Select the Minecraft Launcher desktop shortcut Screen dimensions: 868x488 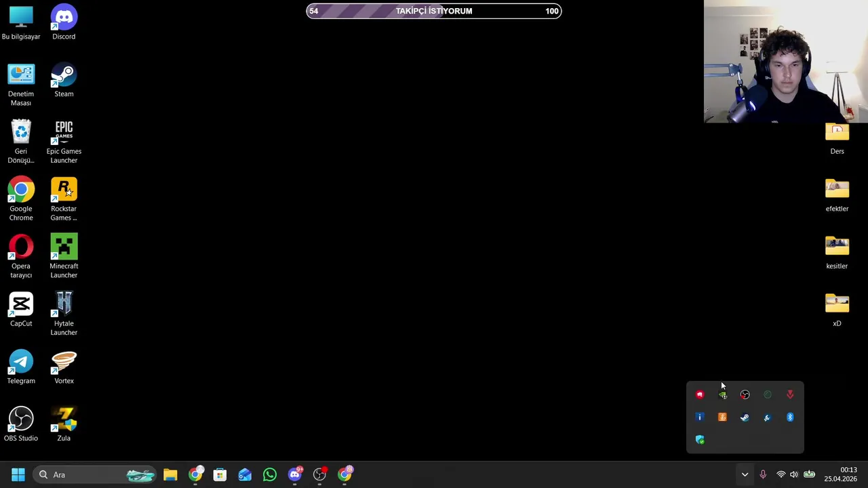coord(64,257)
